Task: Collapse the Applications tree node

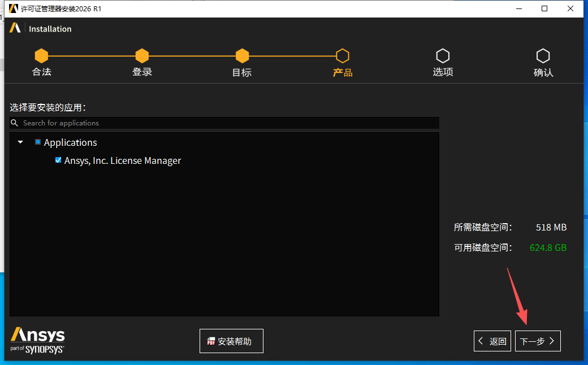Action: 20,142
